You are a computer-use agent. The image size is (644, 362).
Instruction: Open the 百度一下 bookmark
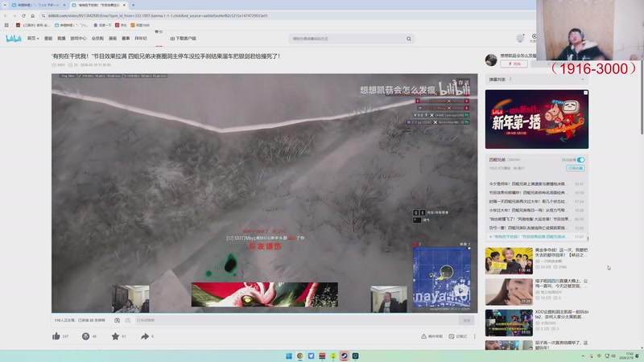coord(102,25)
